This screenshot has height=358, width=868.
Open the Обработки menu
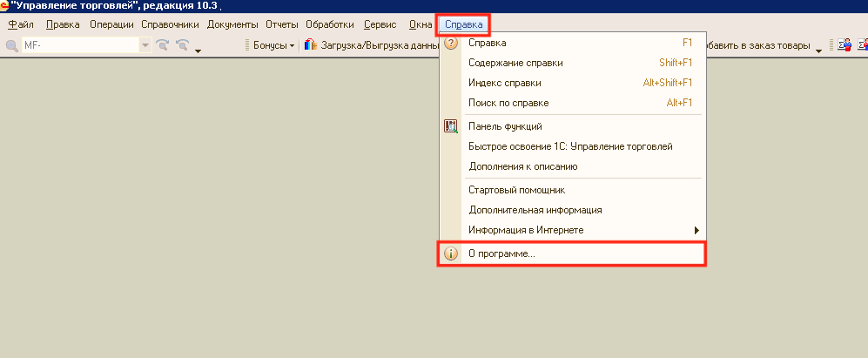point(330,24)
